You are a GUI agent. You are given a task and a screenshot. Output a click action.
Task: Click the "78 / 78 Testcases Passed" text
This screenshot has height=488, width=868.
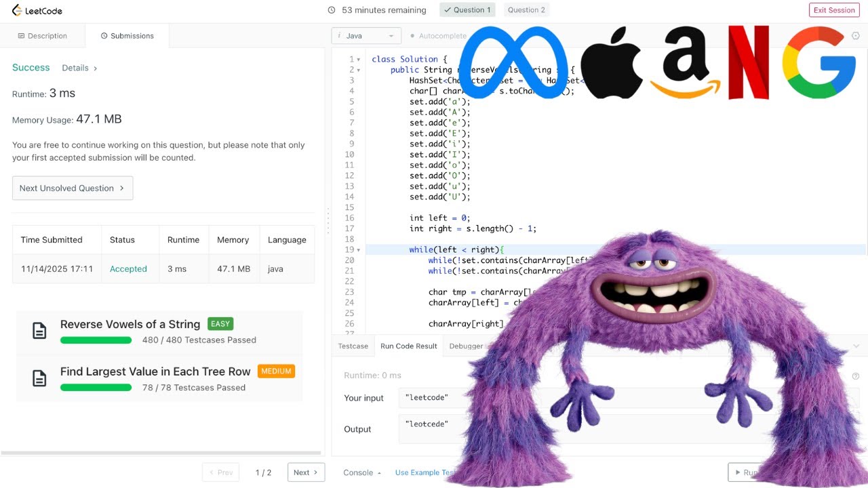194,388
